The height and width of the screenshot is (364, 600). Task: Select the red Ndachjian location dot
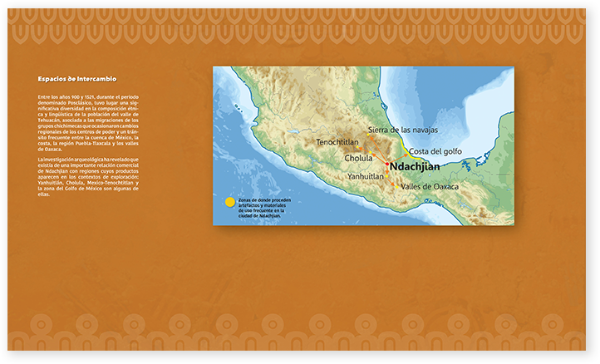[x=386, y=165]
